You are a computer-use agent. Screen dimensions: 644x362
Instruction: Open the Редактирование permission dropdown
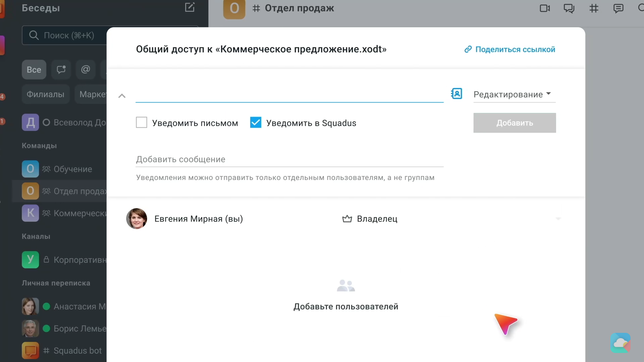[514, 95]
